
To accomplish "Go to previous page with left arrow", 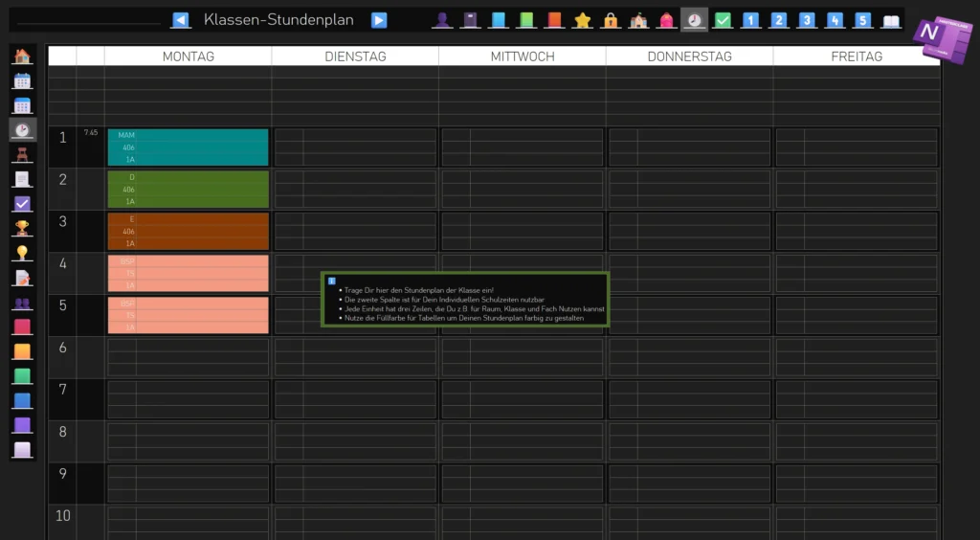I will pos(180,20).
